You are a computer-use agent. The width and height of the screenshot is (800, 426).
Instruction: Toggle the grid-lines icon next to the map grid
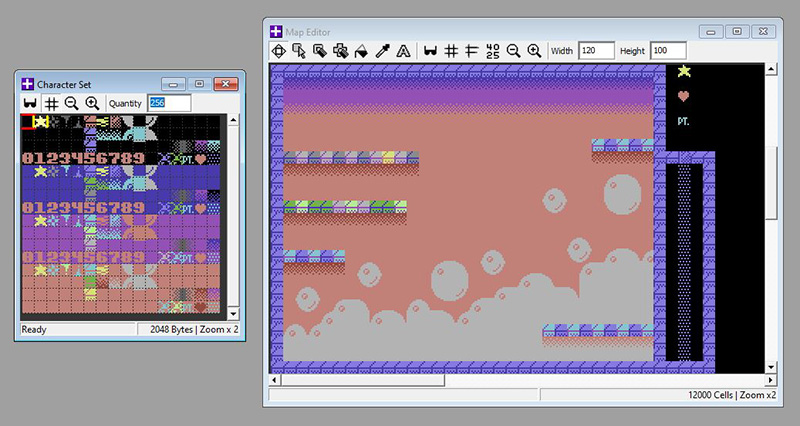coord(471,50)
